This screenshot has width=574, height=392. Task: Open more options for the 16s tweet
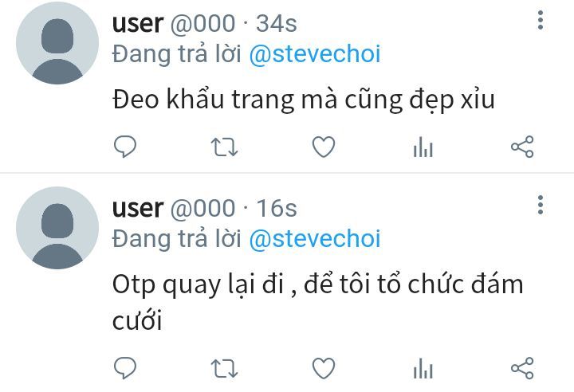point(541,205)
